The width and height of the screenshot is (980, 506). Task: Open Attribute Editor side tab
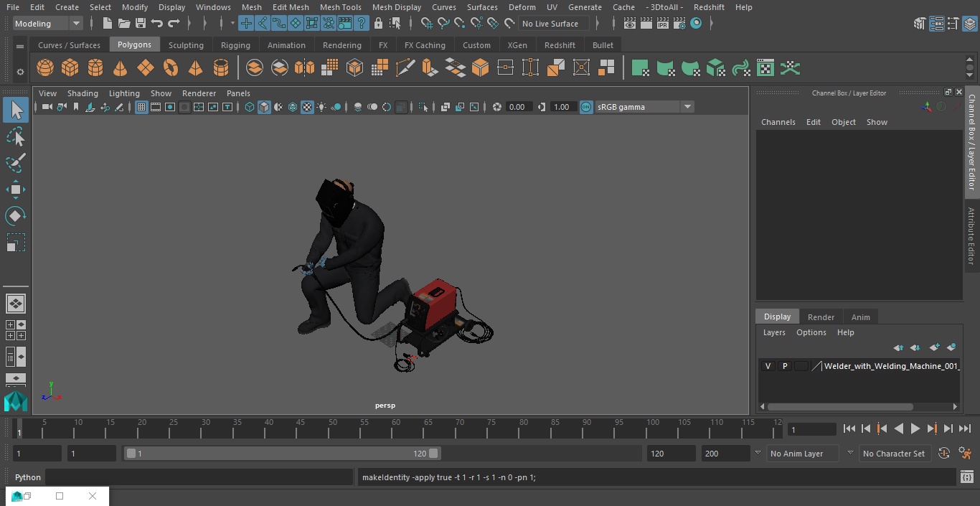click(x=971, y=235)
